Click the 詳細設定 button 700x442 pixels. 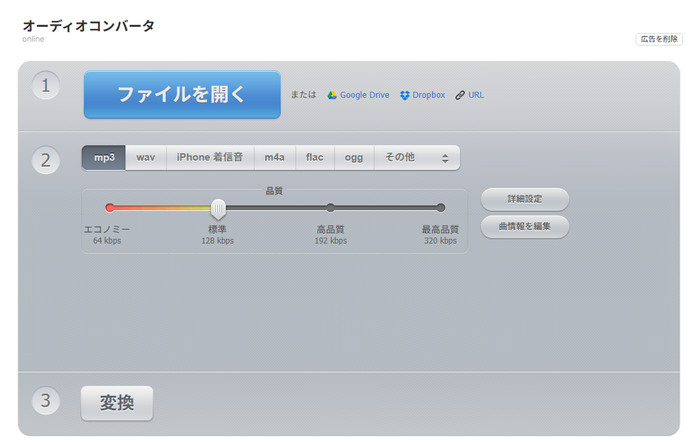click(525, 199)
